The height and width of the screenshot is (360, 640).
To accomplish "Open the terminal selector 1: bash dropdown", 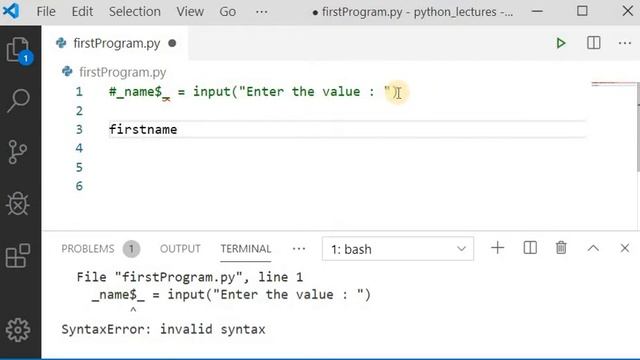I will tap(398, 249).
